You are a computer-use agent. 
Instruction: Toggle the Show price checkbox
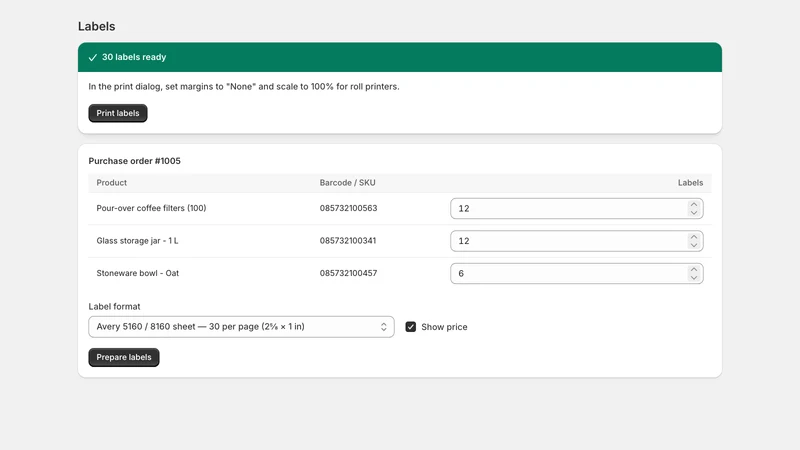pyautogui.click(x=411, y=327)
